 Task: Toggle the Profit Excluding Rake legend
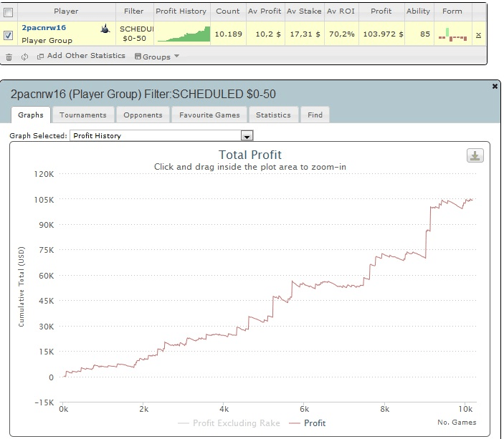click(x=229, y=423)
